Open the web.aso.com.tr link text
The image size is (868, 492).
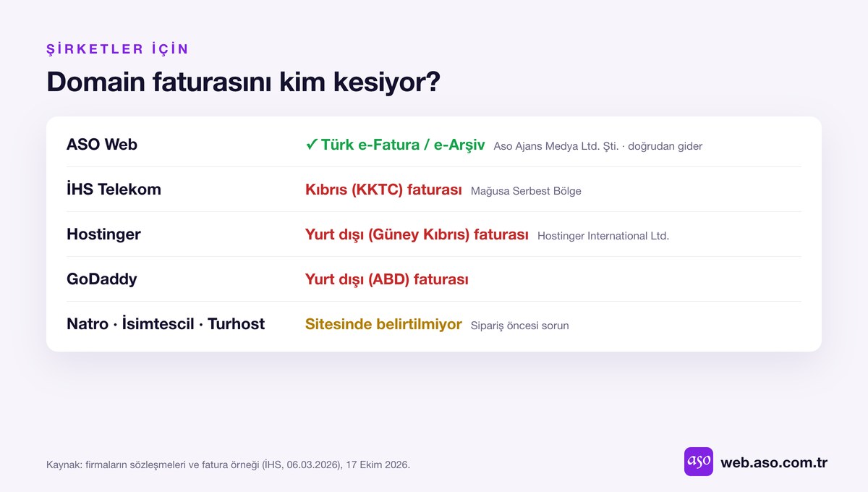[774, 462]
